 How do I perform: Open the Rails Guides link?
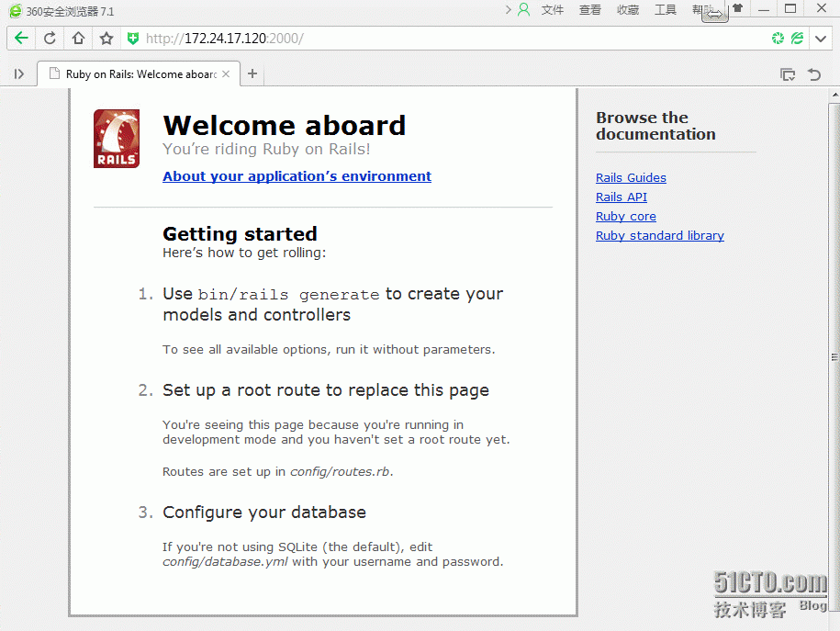[x=631, y=178]
